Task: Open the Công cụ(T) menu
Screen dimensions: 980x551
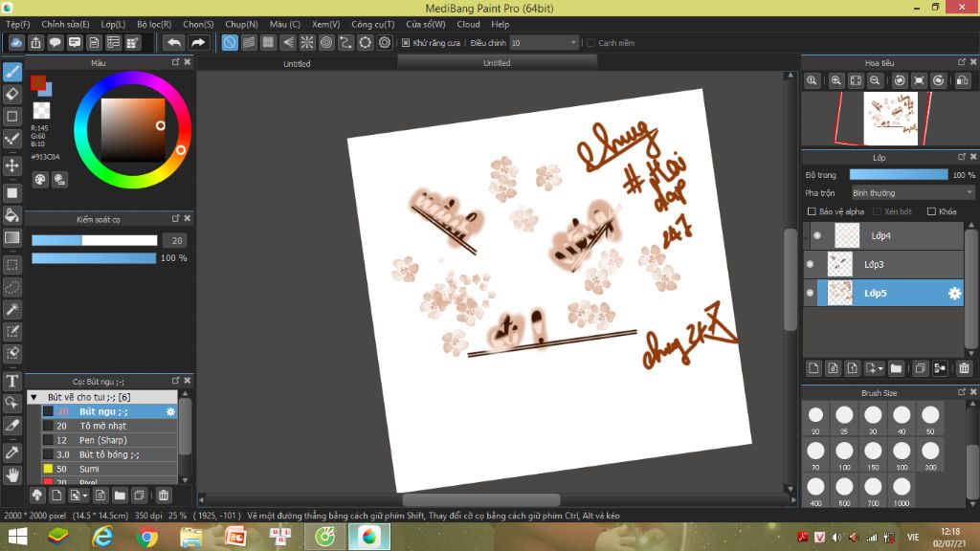Action: click(373, 24)
